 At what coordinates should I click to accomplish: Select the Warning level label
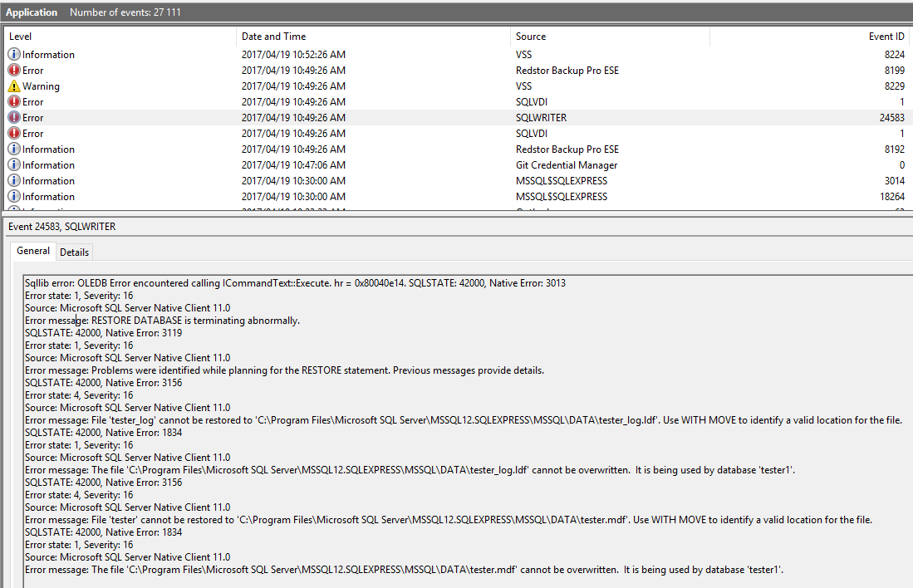click(x=41, y=86)
